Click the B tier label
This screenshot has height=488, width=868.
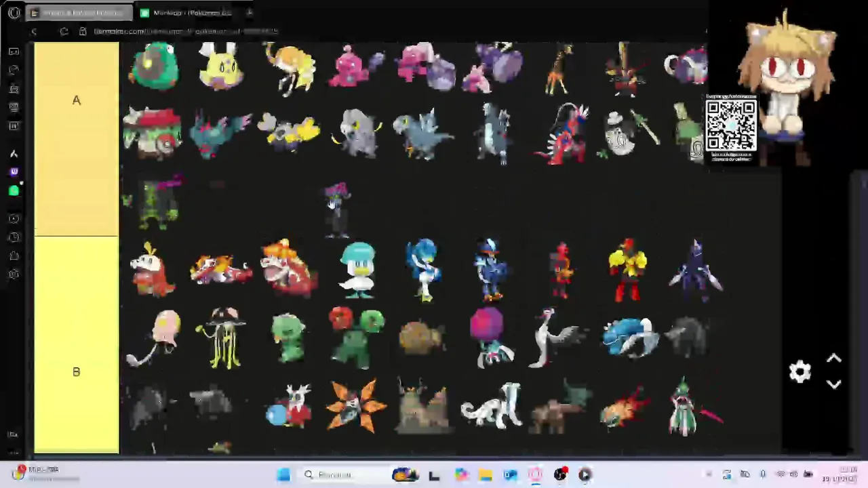(77, 371)
